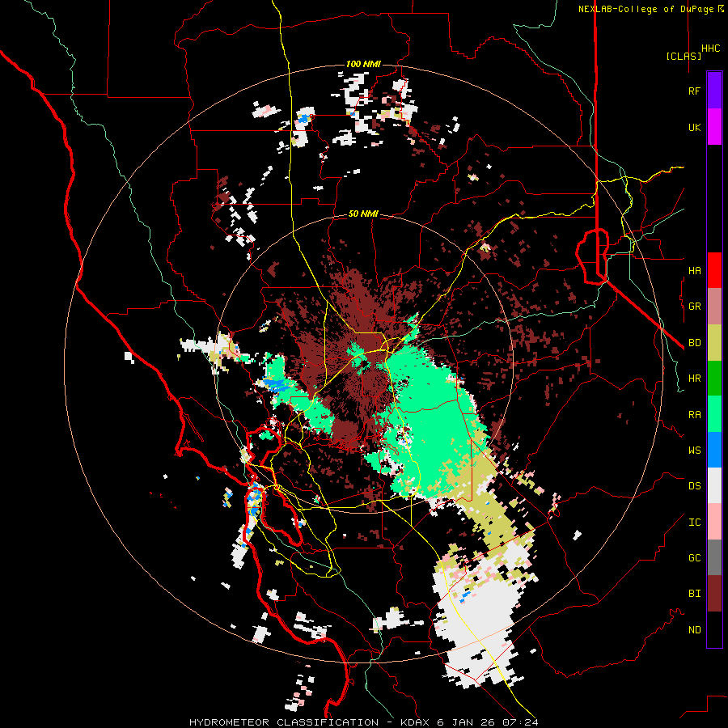Click the NEXLAB-College of DuPage credit text

click(x=645, y=9)
